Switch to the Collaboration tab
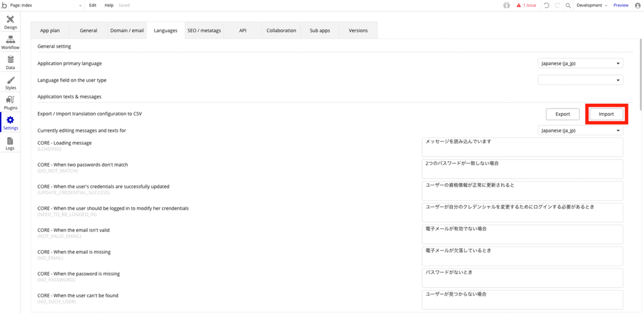 click(x=281, y=31)
